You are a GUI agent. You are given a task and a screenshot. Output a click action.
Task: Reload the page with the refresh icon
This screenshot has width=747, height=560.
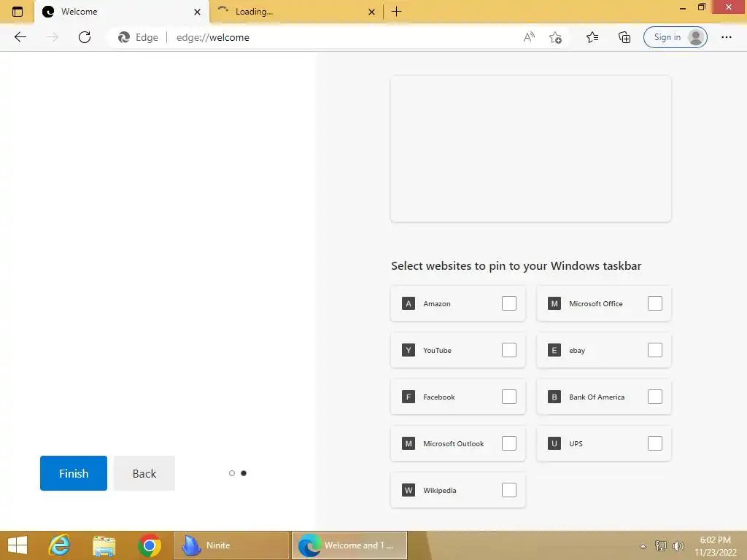[85, 37]
